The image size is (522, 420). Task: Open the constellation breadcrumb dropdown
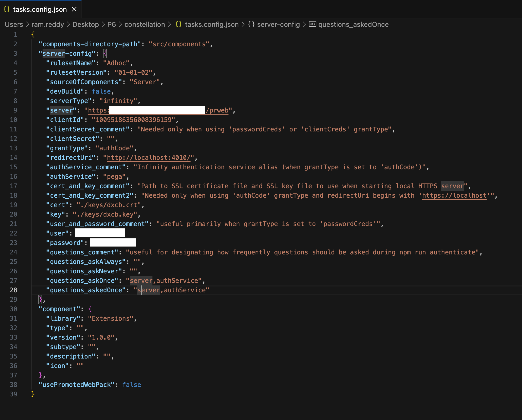pyautogui.click(x=145, y=24)
